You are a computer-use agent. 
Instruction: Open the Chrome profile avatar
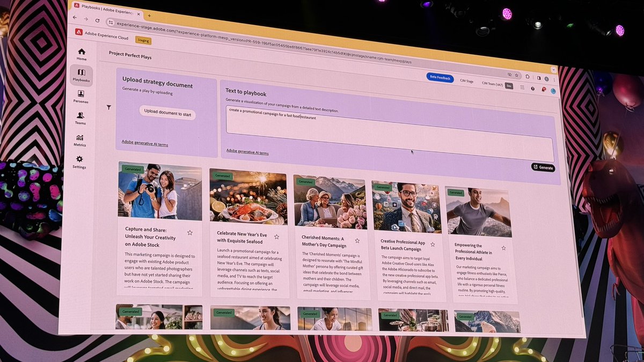[546, 78]
